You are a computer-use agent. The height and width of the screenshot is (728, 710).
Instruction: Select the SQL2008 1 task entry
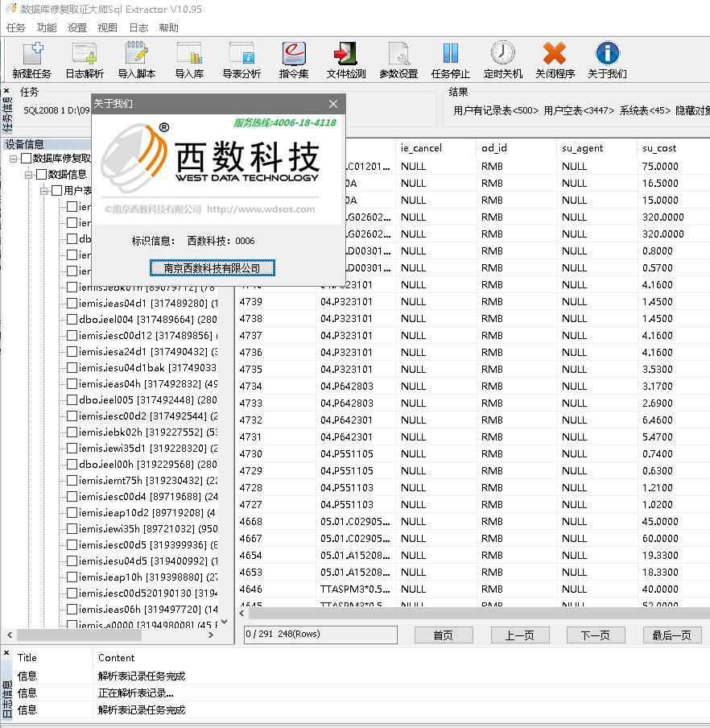[x=56, y=110]
